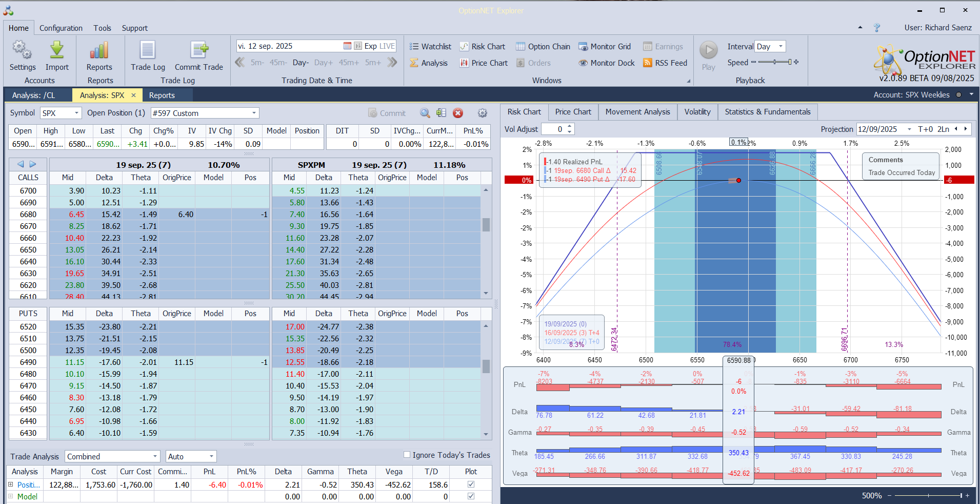Open the Auto dropdown
Screen dimensions: 980x504
tap(211, 456)
